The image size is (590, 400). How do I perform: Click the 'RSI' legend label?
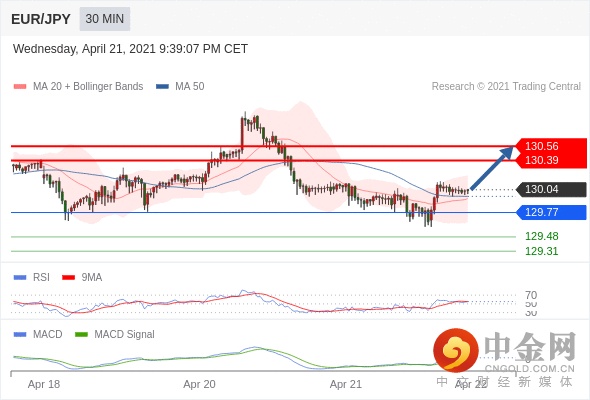(x=41, y=278)
